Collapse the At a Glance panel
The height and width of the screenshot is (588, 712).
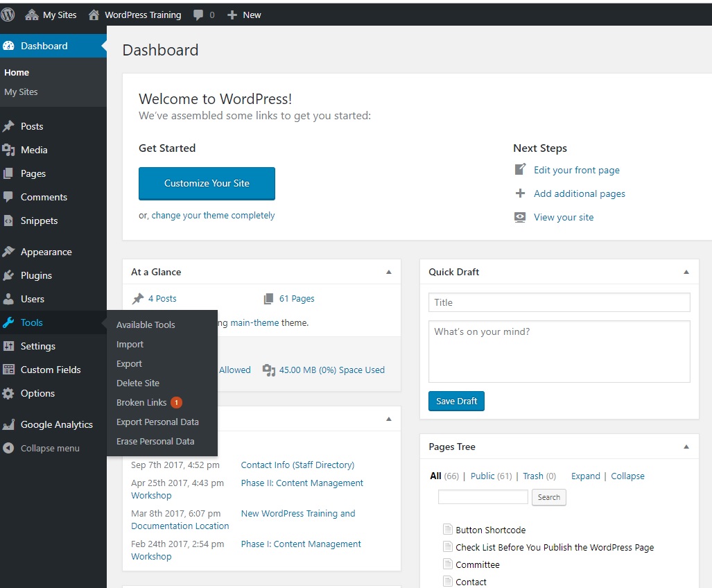click(x=388, y=273)
